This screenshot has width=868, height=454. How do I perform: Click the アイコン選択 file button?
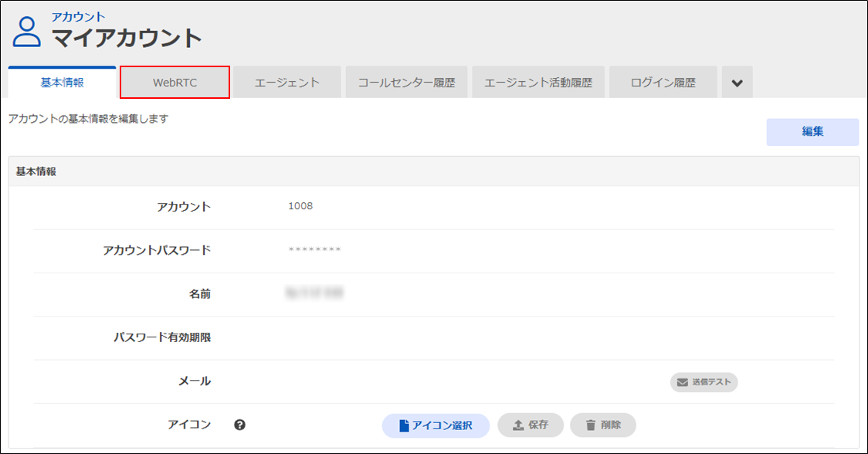[436, 425]
